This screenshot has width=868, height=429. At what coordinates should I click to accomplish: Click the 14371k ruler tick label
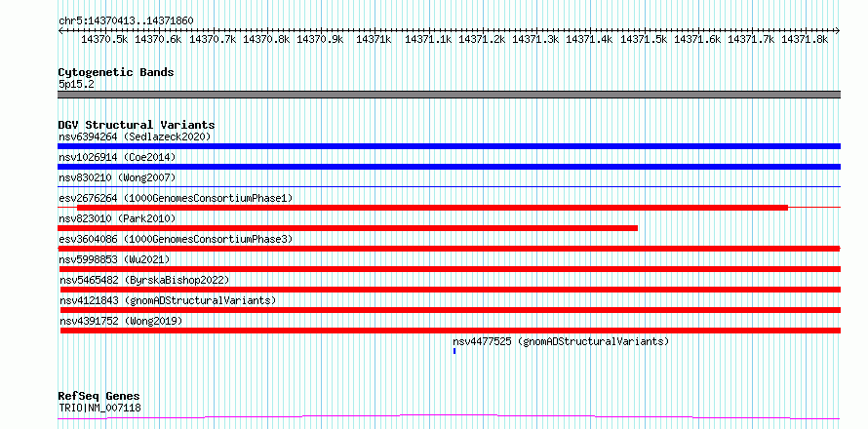pyautogui.click(x=374, y=39)
